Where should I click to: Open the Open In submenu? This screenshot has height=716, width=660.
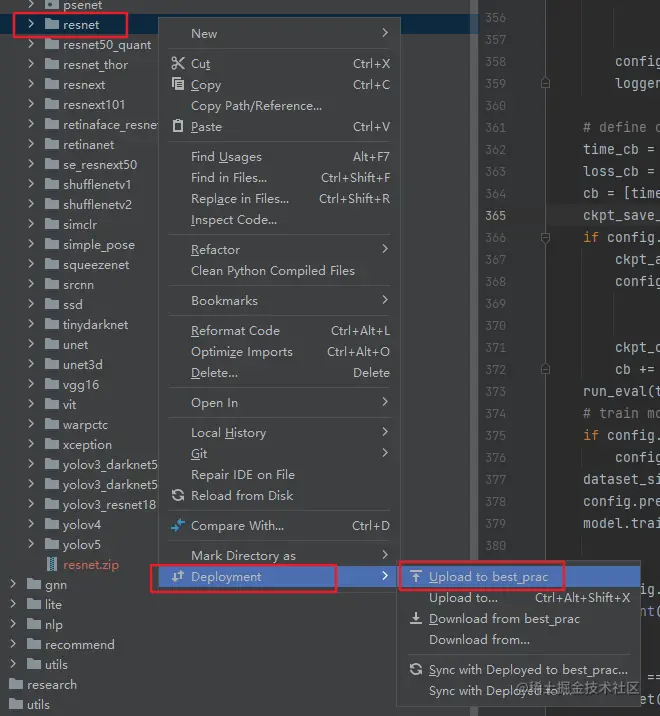tap(279, 403)
